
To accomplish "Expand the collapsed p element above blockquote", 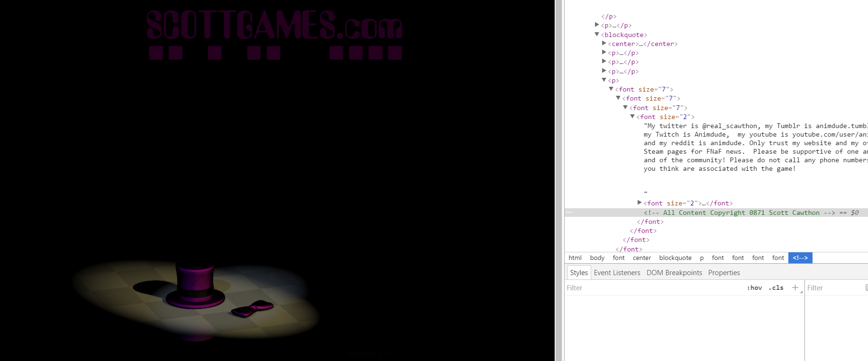I will coord(597,25).
